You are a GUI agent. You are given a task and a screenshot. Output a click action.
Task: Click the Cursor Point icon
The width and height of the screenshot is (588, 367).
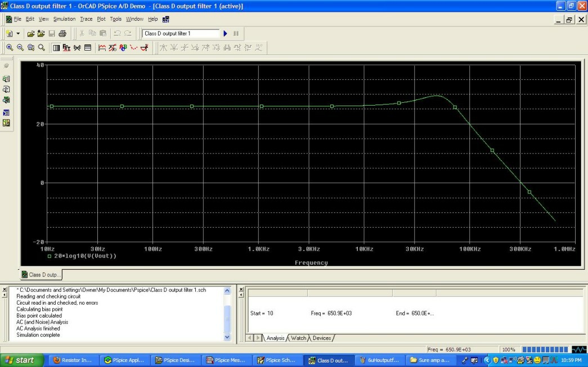(216, 48)
